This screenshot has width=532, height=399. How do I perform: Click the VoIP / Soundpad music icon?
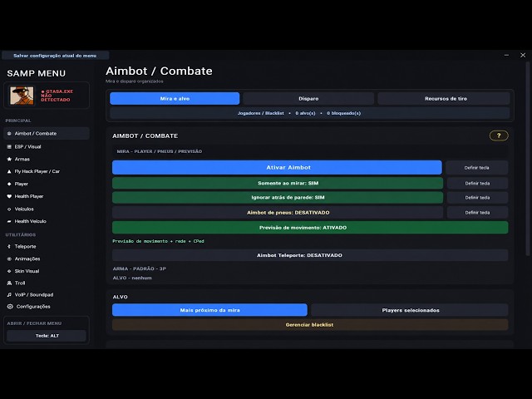(x=9, y=295)
